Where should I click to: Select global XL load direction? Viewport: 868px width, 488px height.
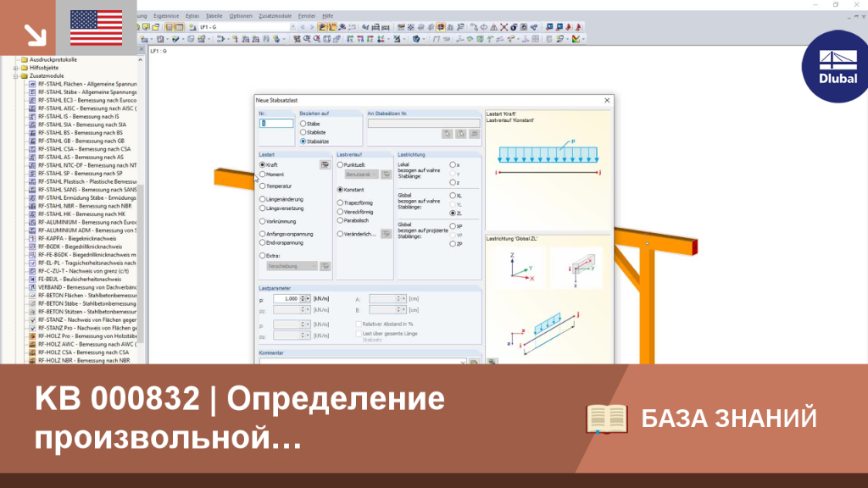453,196
